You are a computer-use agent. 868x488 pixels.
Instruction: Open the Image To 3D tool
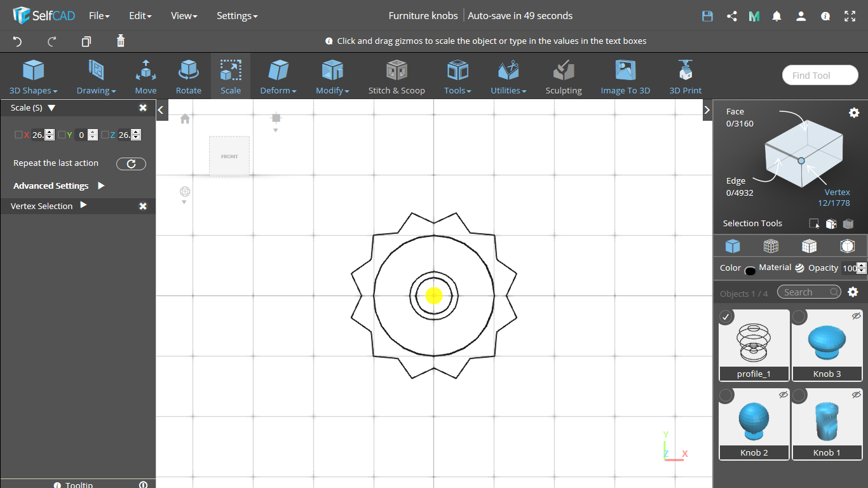coord(625,76)
